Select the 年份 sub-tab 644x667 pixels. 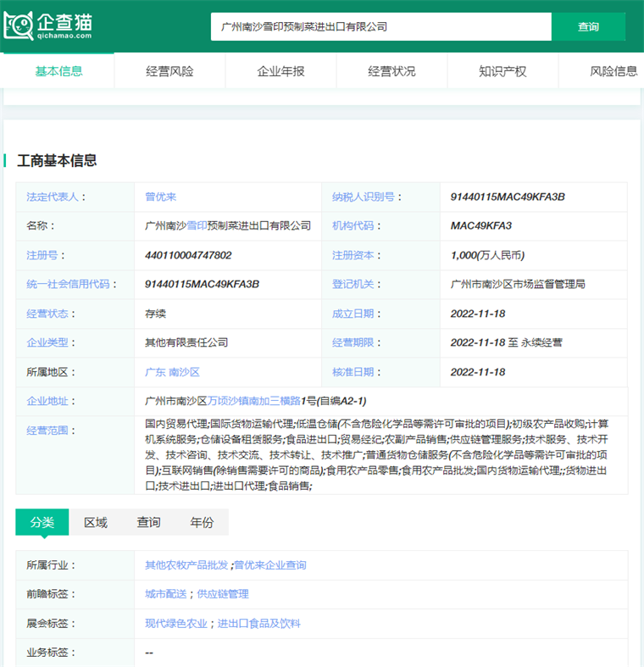click(x=202, y=522)
